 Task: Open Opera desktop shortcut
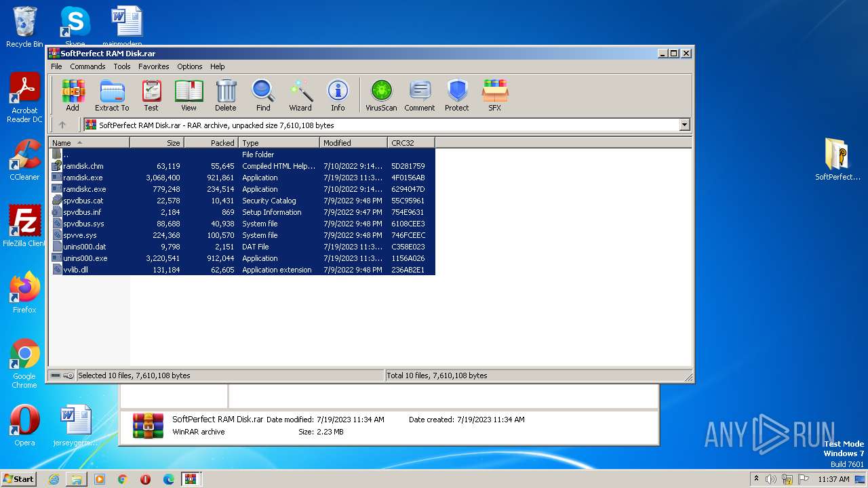24,426
